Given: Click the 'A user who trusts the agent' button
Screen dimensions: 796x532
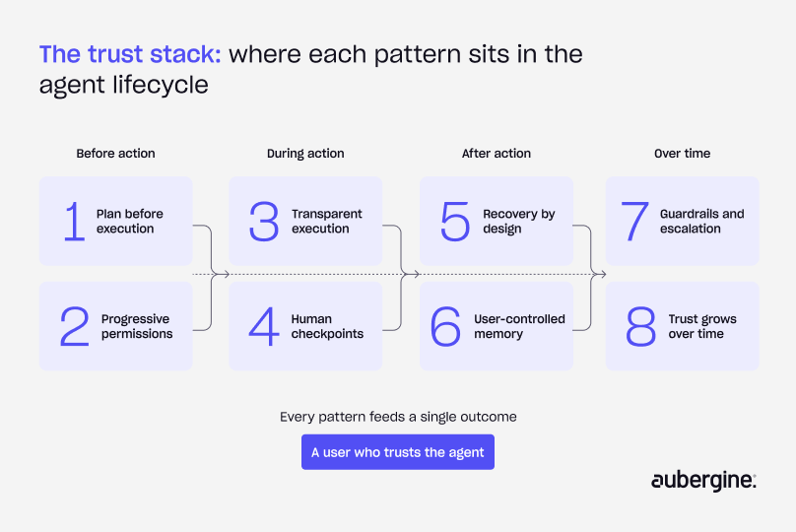Looking at the screenshot, I should (398, 452).
